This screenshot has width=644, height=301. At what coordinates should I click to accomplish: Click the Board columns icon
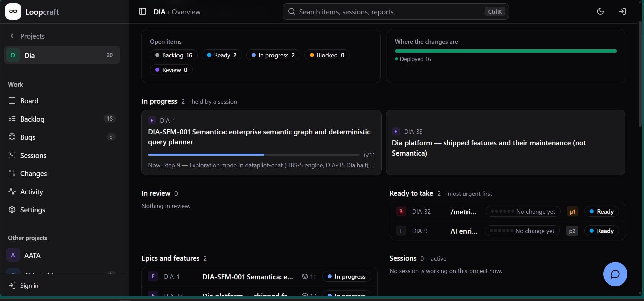[12, 101]
